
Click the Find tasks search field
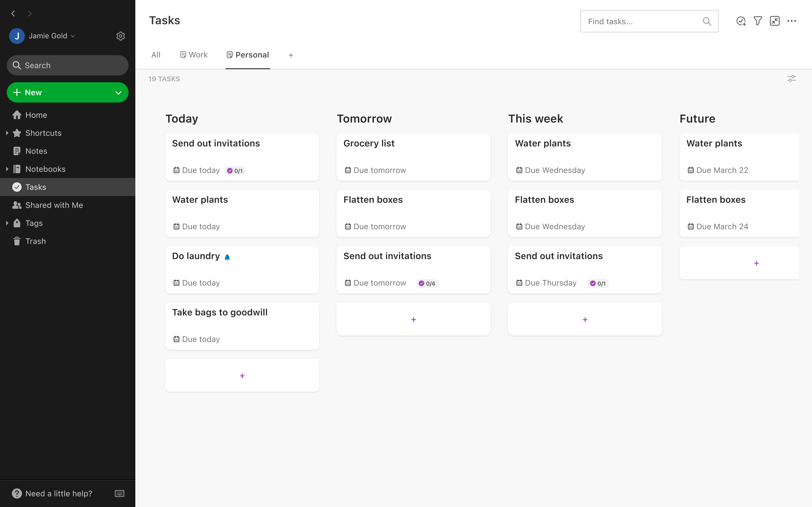[643, 21]
